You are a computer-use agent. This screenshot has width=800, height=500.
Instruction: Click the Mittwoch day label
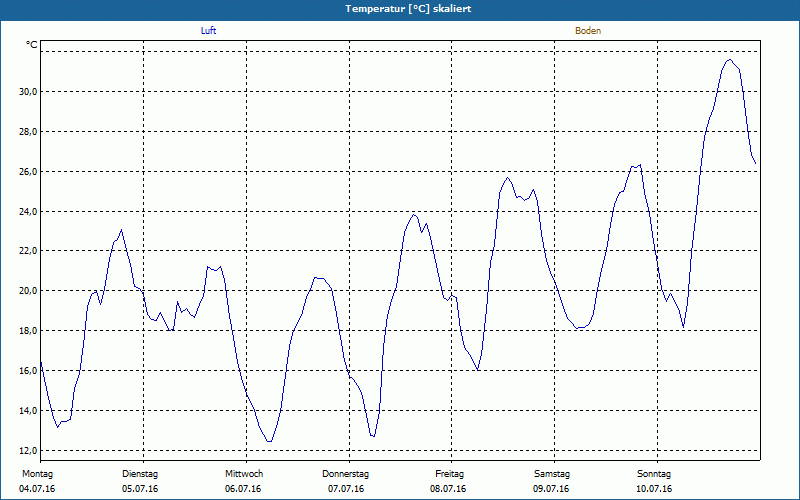244,474
